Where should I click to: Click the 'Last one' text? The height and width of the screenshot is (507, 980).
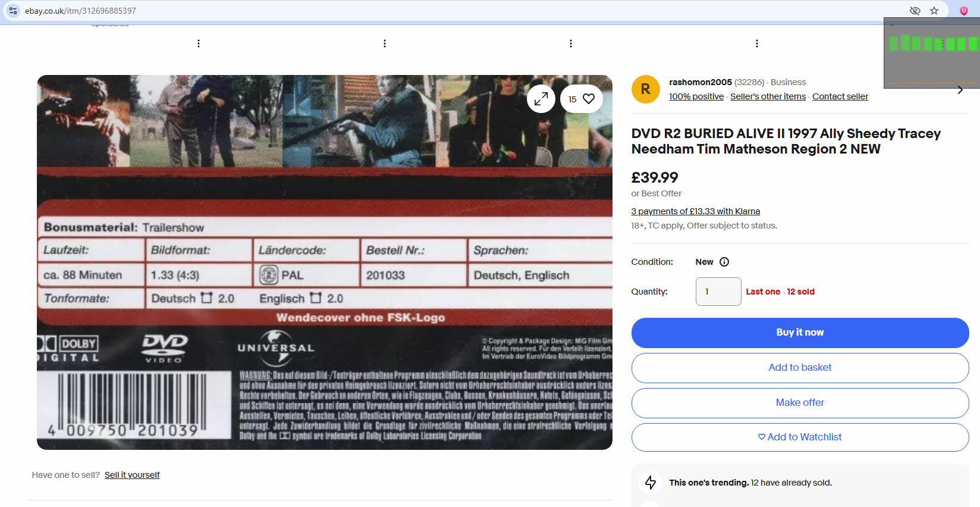pos(763,292)
